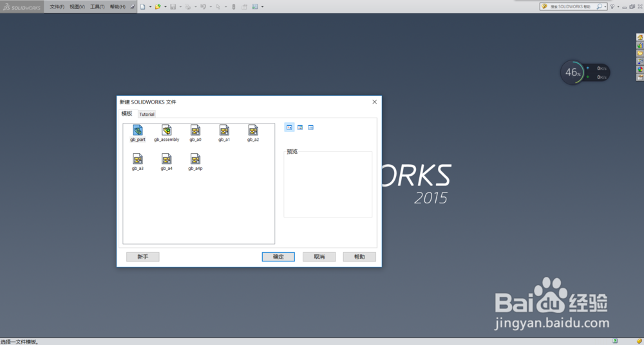Close the 新建 SOLIDWORKS 文件 dialog

(374, 102)
